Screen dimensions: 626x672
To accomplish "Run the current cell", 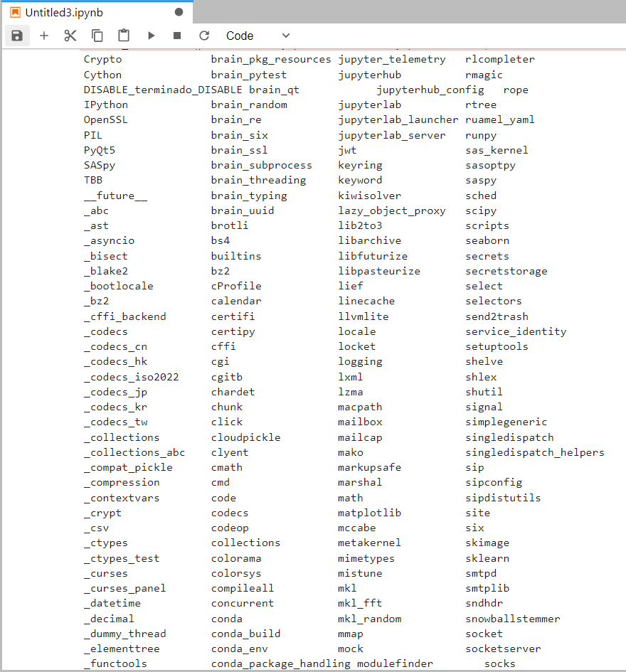I will pyautogui.click(x=150, y=36).
